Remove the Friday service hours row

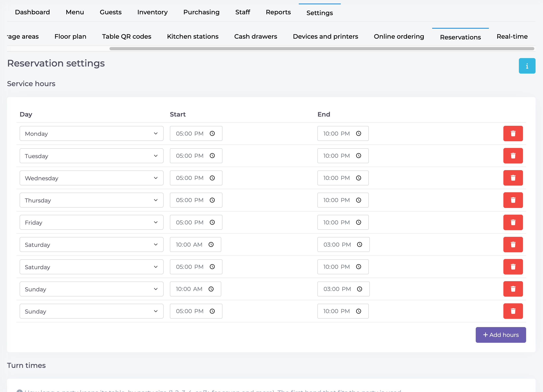pyautogui.click(x=513, y=222)
